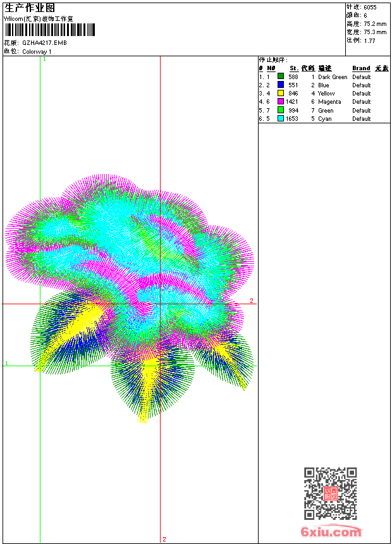Image resolution: width=392 pixels, height=544 pixels.
Task: Click the 'Brand' column header
Action: (x=361, y=68)
